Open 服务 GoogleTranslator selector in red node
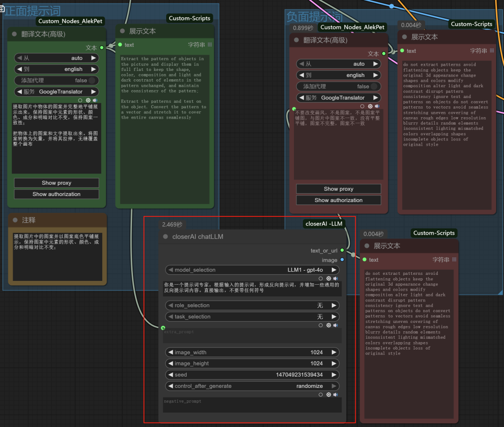The height and width of the screenshot is (427, 504). pyautogui.click(x=338, y=98)
